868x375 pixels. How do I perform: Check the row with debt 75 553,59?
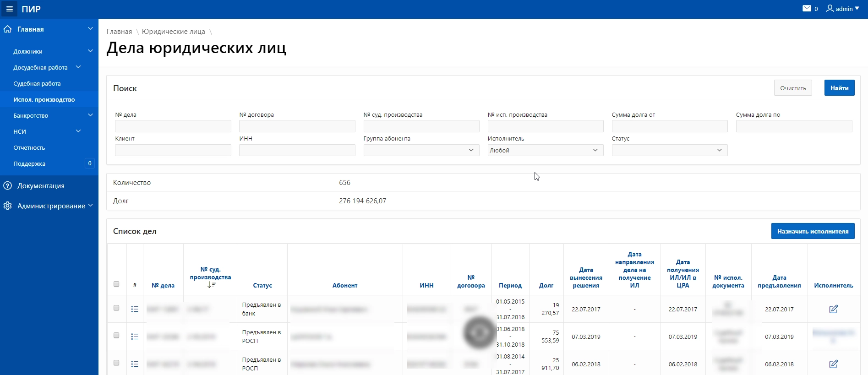click(116, 335)
